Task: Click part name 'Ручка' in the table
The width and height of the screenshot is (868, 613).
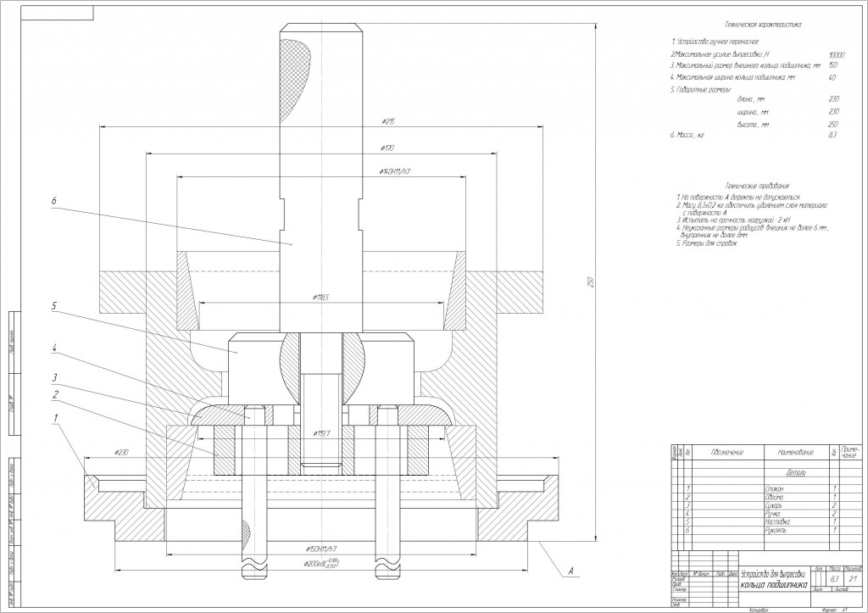Action: [772, 513]
